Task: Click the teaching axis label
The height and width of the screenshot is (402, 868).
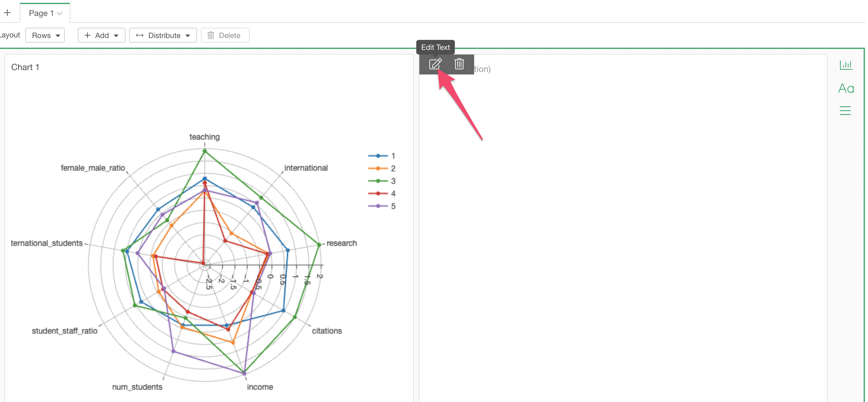Action: (x=205, y=137)
